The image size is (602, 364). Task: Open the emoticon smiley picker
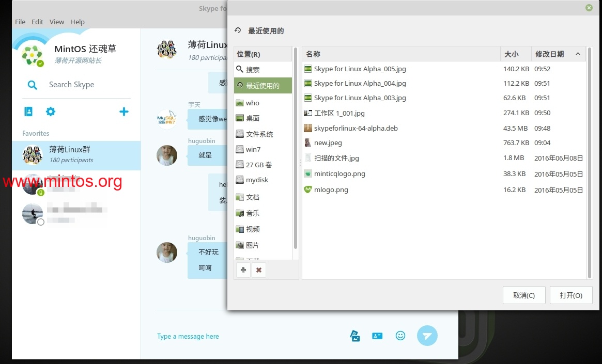click(400, 336)
